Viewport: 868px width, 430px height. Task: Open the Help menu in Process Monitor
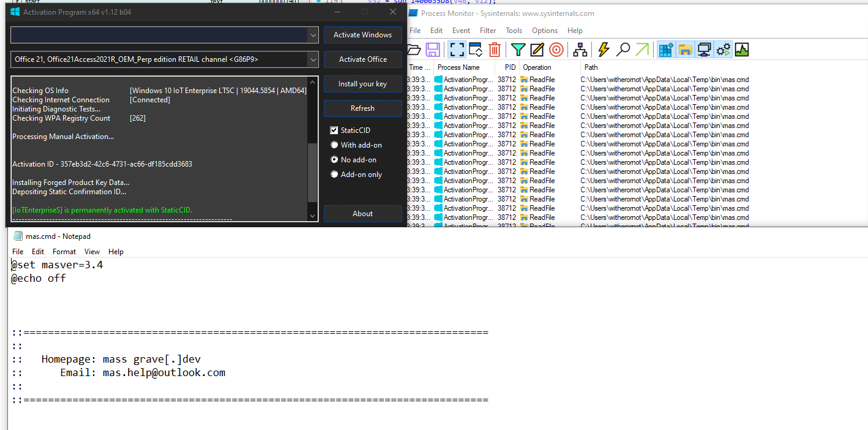tap(575, 31)
